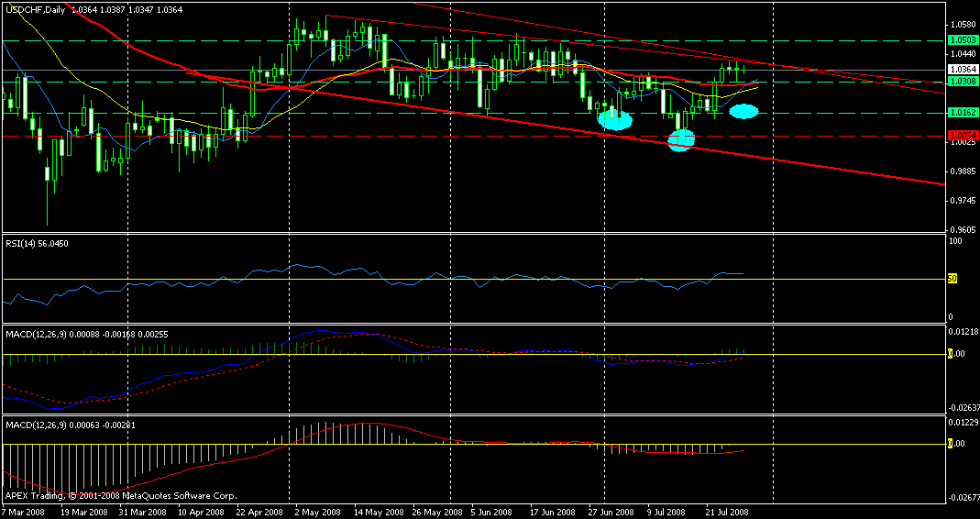This screenshot has width=980, height=519.
Task: Select the green 1.0308 price level tag
Action: (961, 82)
